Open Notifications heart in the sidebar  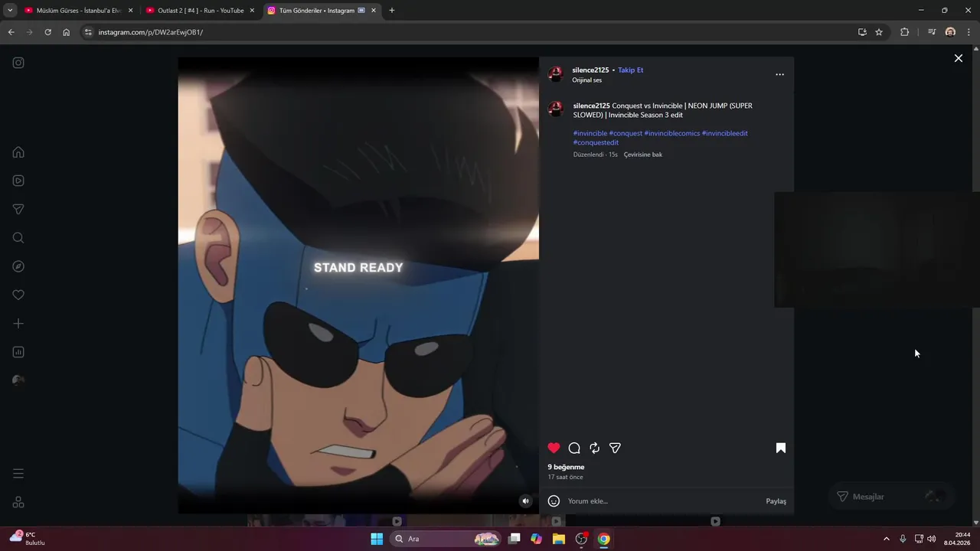coord(18,295)
